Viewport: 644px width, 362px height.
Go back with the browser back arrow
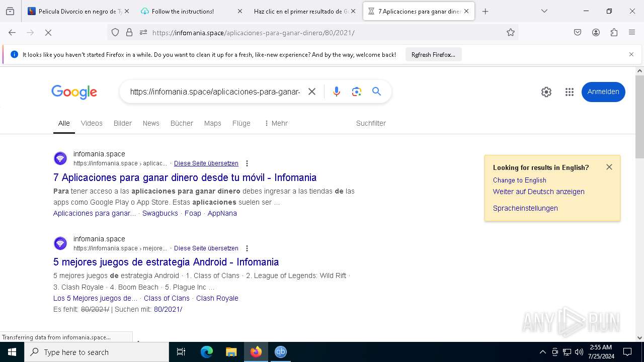[12, 32]
